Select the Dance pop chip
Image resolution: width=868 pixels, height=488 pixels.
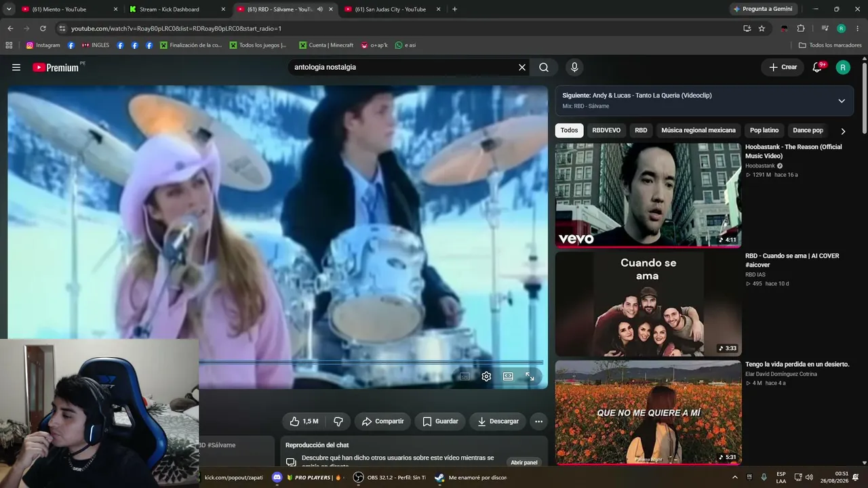(808, 130)
